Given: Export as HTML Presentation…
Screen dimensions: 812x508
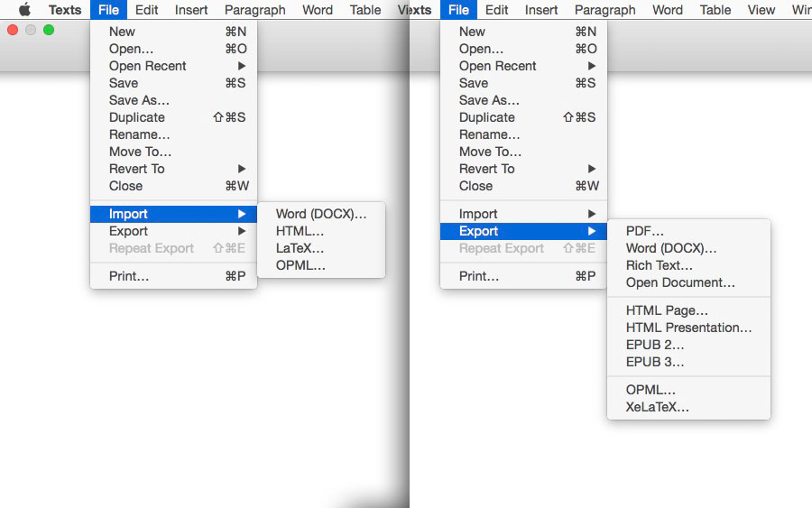Looking at the screenshot, I should point(688,328).
